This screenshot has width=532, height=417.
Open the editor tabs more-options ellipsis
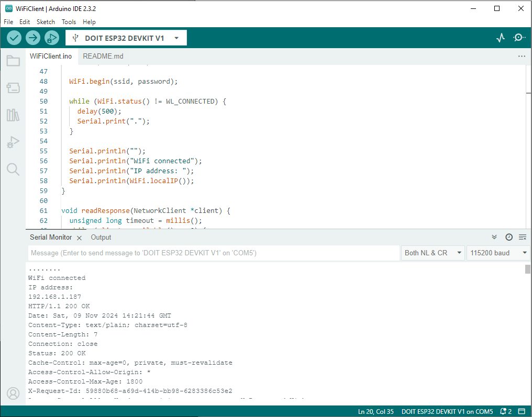(522, 57)
